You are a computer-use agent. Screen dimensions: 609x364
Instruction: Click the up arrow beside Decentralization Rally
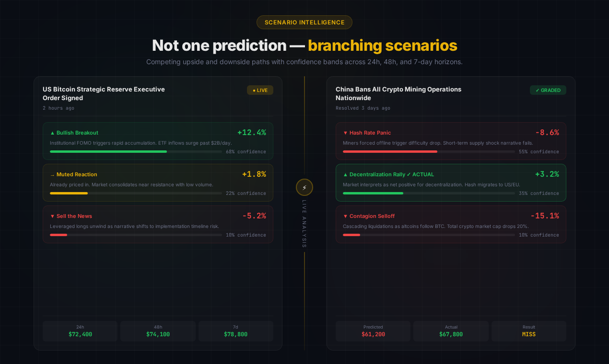pyautogui.click(x=345, y=174)
